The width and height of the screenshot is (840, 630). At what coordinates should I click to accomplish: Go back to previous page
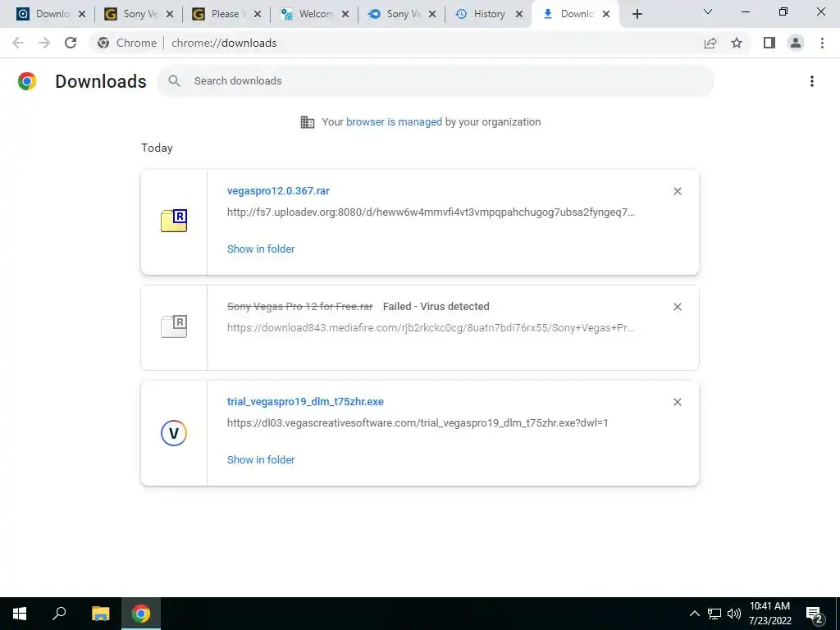pos(18,43)
